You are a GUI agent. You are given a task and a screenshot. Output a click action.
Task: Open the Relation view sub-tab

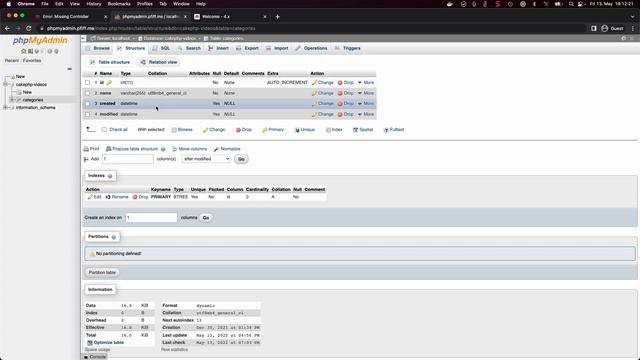[x=159, y=62]
